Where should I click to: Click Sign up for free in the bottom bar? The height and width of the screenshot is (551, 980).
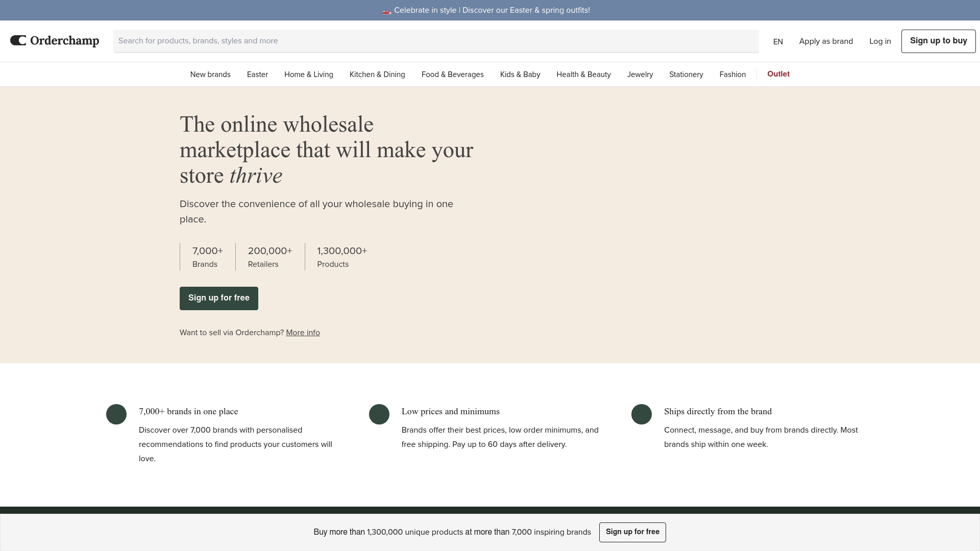(632, 532)
